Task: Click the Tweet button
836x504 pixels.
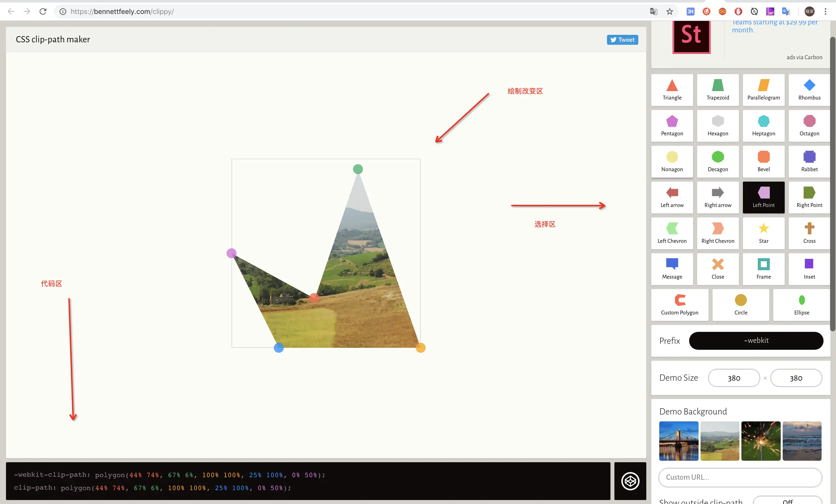Action: click(x=622, y=40)
